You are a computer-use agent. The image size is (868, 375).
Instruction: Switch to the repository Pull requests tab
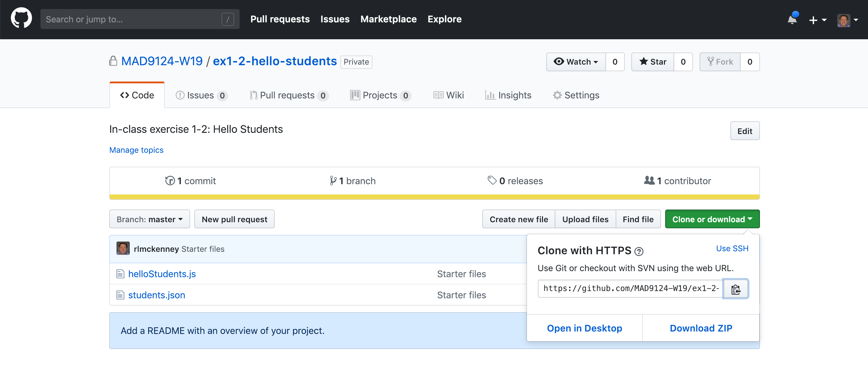(289, 95)
